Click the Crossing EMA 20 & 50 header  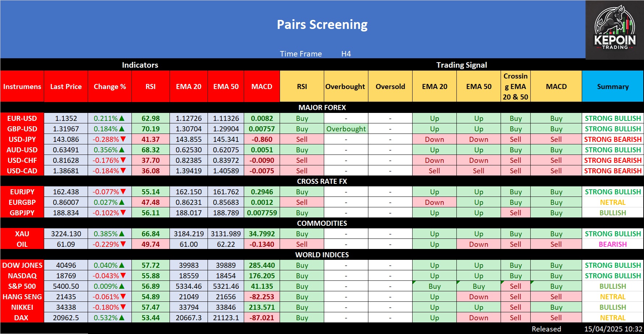(515, 86)
